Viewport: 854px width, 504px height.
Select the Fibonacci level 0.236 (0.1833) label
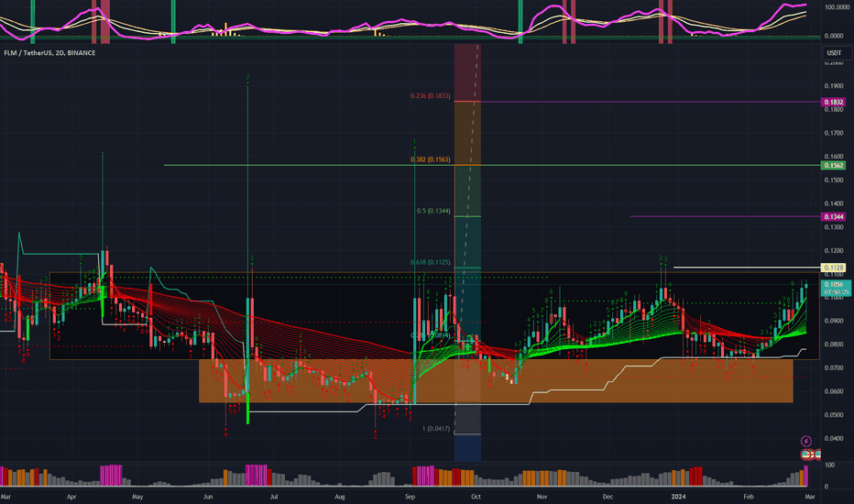coord(431,96)
